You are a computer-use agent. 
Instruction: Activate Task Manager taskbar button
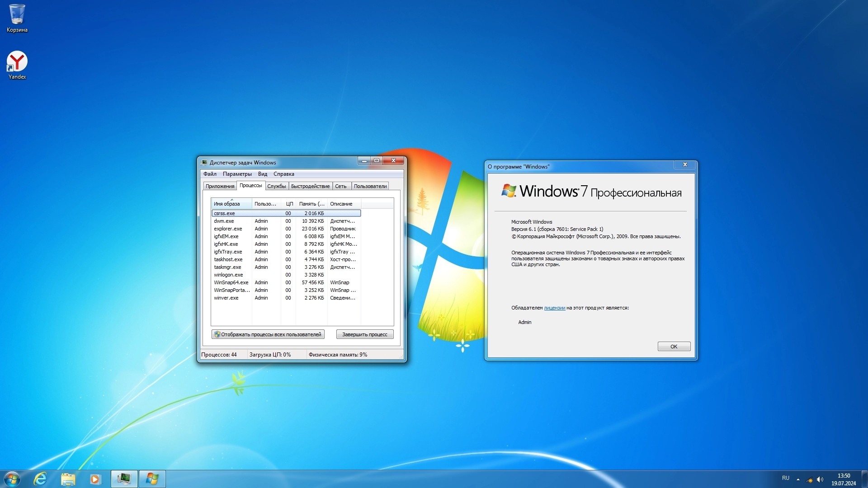[124, 479]
